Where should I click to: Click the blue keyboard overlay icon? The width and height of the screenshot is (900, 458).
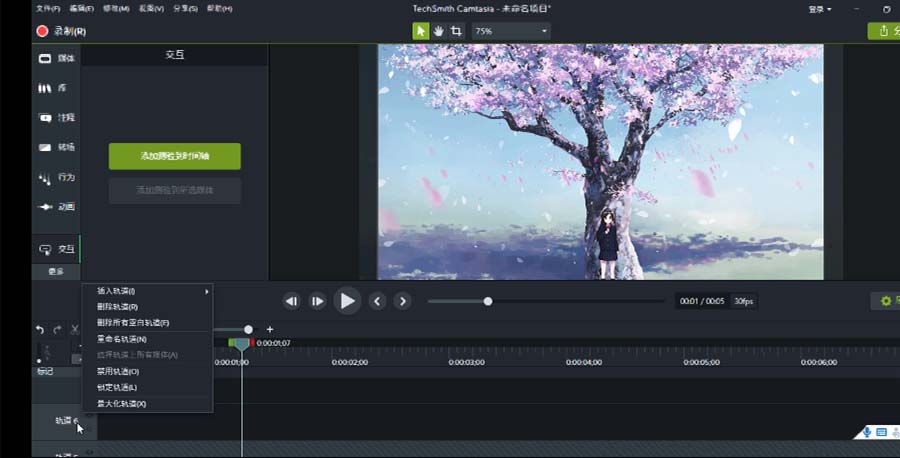click(x=882, y=432)
